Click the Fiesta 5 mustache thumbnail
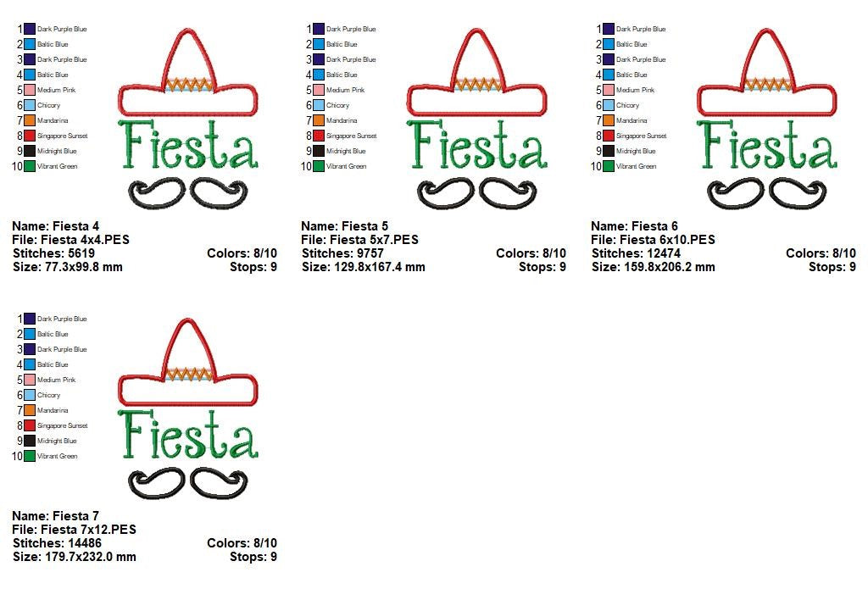 479,191
